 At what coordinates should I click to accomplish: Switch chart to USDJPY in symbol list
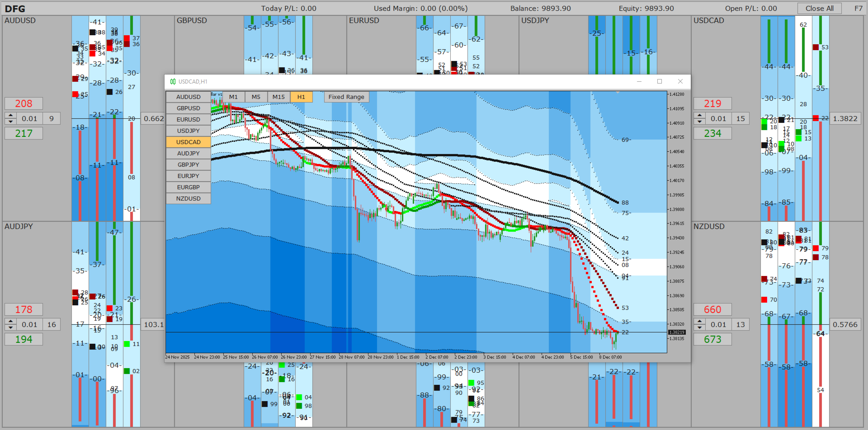tap(189, 131)
